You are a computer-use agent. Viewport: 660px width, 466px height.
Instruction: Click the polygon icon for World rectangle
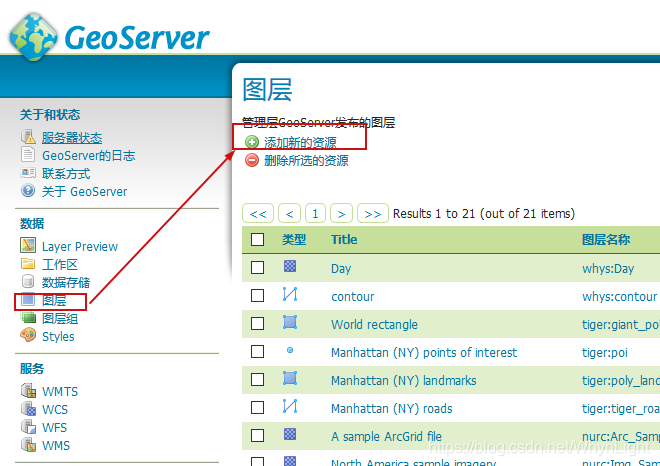coord(290,322)
